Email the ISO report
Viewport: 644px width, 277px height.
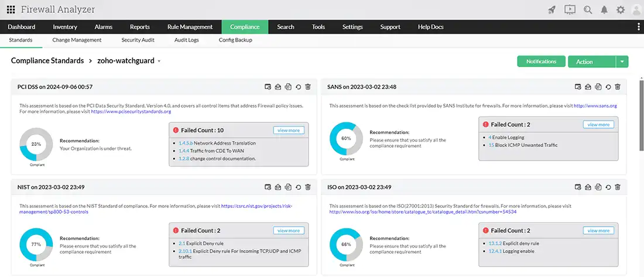point(588,187)
